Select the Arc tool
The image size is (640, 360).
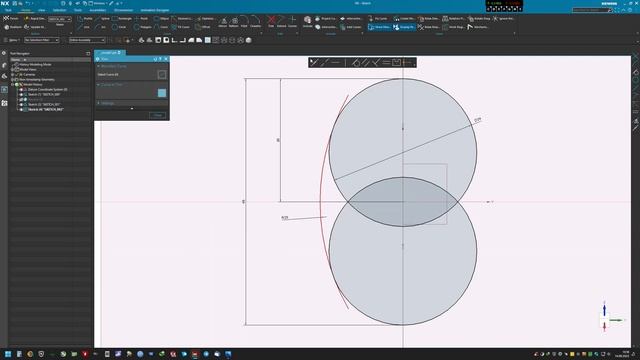[x=100, y=27]
